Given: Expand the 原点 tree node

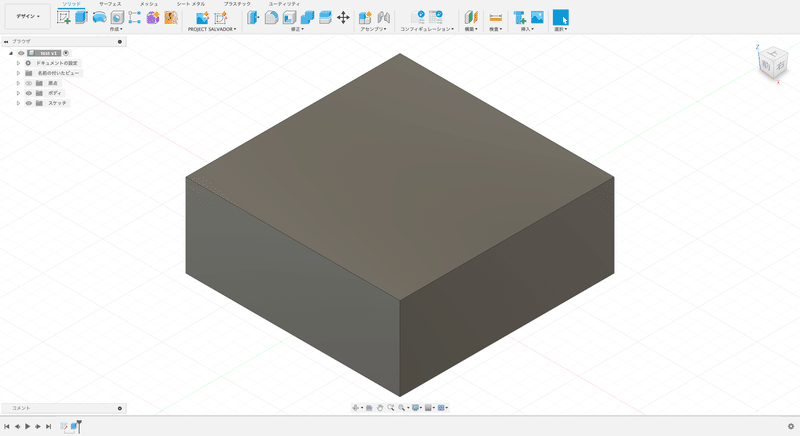Looking at the screenshot, I should click(x=18, y=83).
